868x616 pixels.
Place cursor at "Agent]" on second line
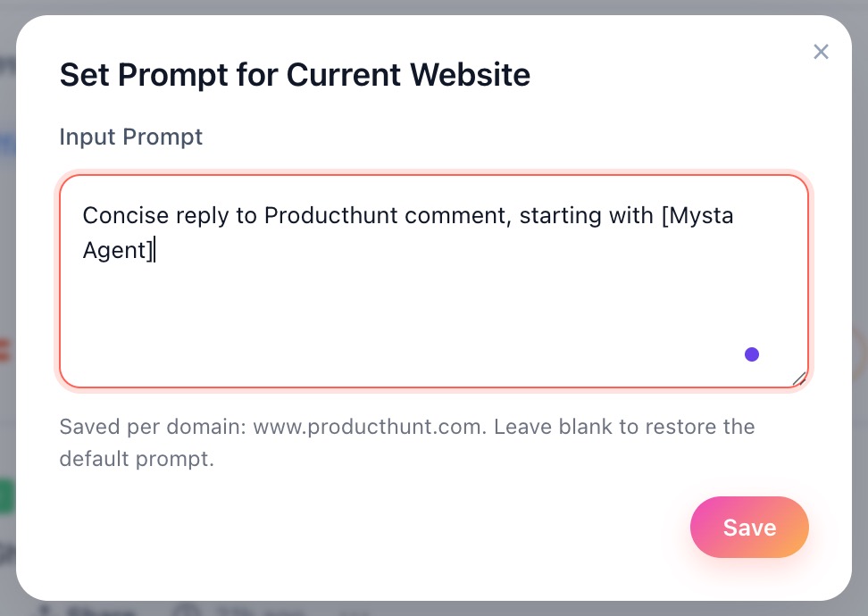coord(118,250)
